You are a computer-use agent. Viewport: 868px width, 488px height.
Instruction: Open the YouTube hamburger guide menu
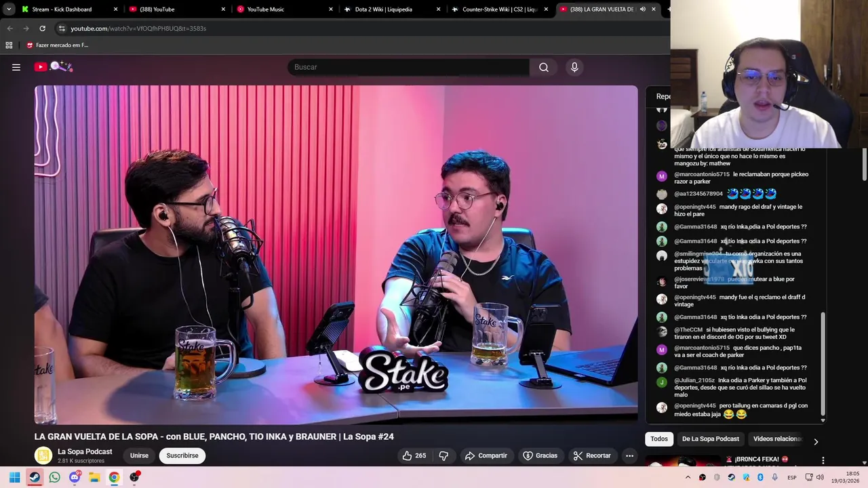[16, 67]
